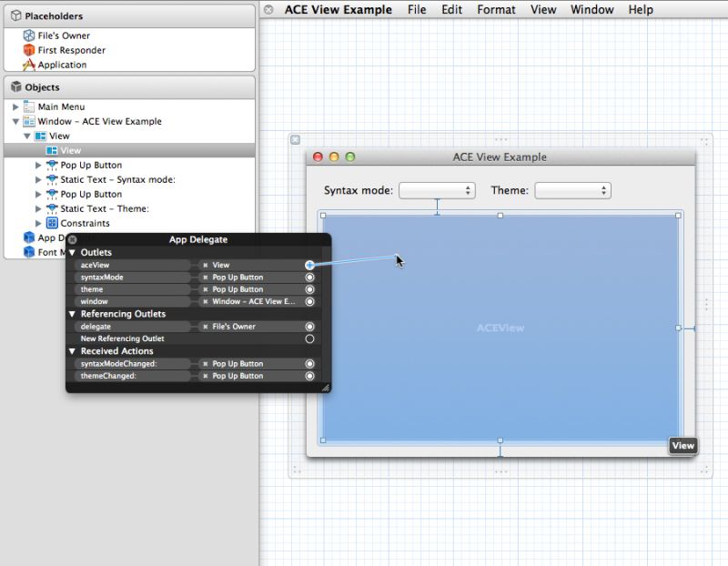Viewport: 728px width, 566px height.
Task: Collapse the top-level View node
Action: click(27, 136)
